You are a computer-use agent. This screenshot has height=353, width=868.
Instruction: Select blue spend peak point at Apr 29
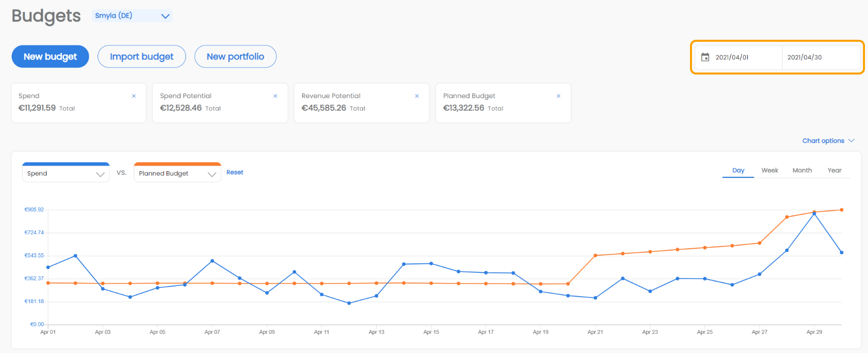[814, 214]
